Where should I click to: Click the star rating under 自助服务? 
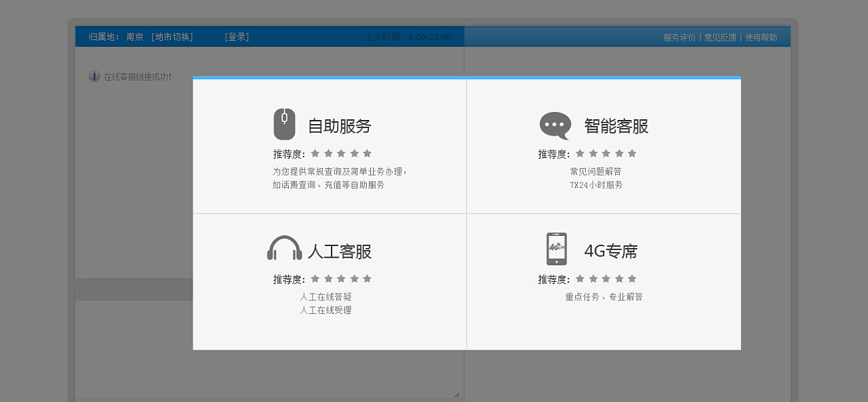point(341,154)
